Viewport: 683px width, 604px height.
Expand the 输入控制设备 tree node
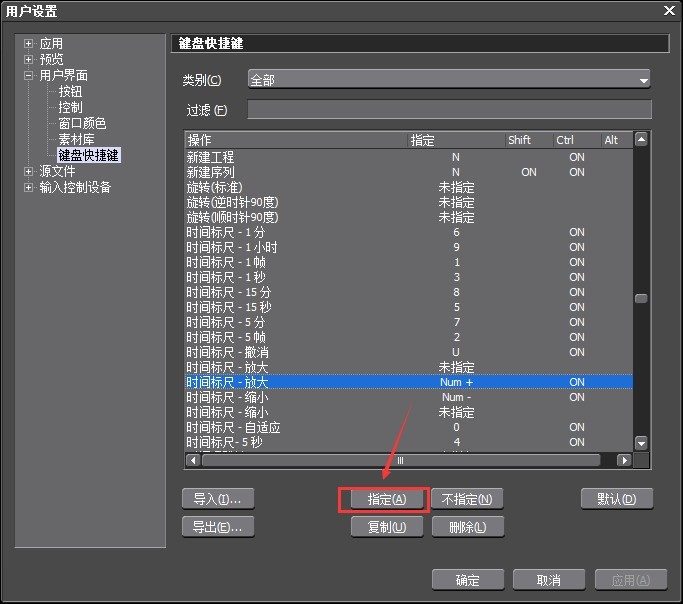tap(29, 188)
